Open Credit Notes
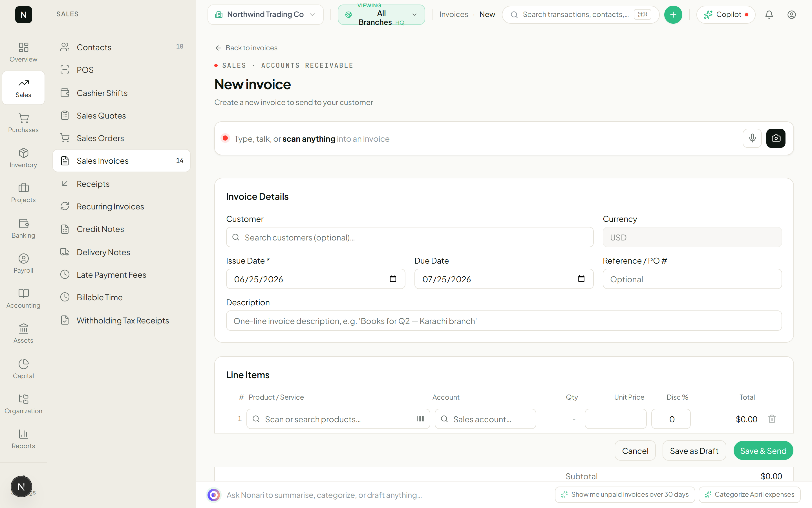 point(122,229)
